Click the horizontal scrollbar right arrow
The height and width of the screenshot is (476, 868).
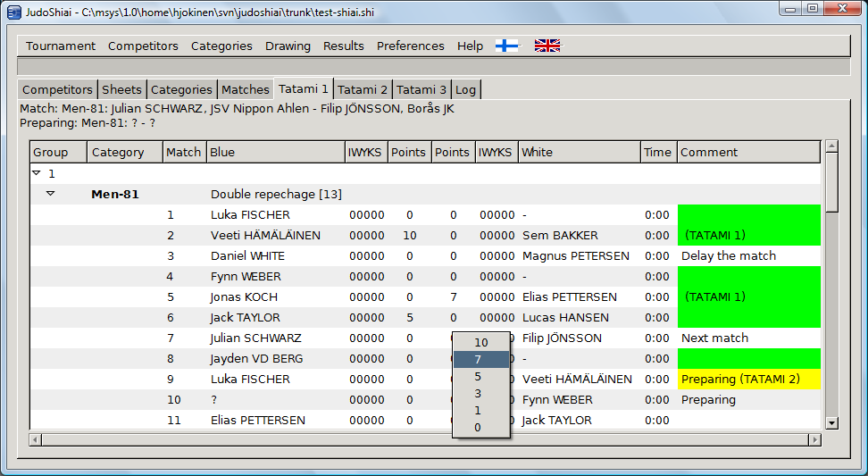point(814,439)
